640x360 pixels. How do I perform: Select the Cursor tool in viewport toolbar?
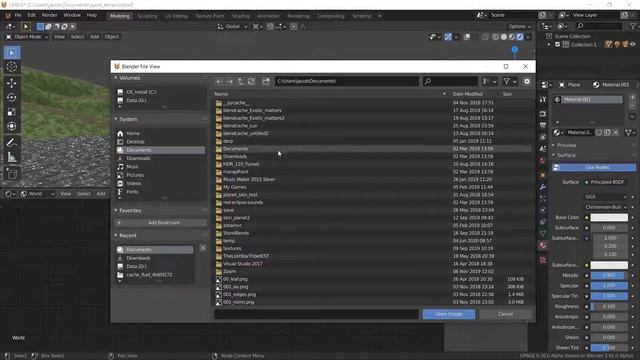[12, 67]
